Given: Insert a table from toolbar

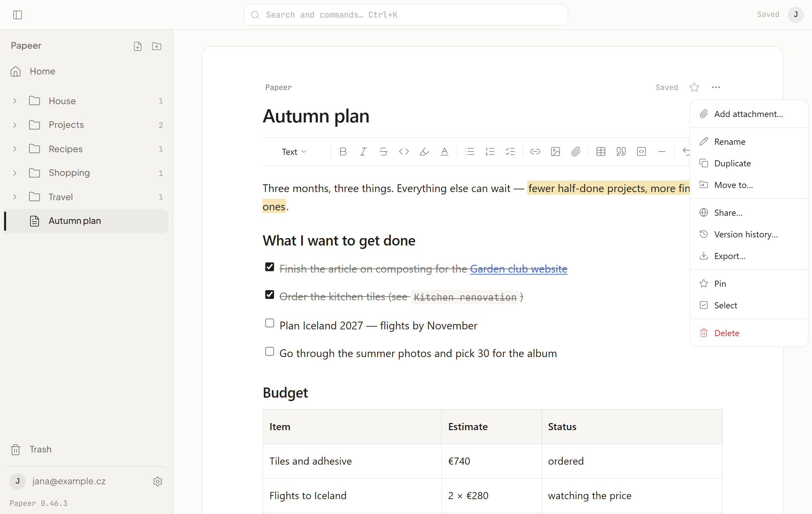Looking at the screenshot, I should coord(601,151).
